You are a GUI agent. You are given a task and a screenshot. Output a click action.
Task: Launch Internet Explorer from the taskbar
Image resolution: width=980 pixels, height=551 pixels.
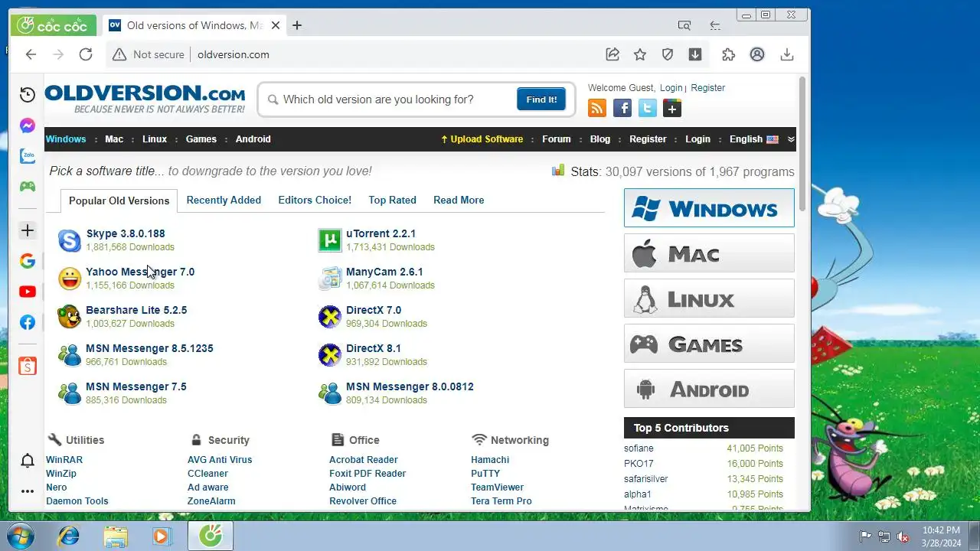tap(69, 536)
